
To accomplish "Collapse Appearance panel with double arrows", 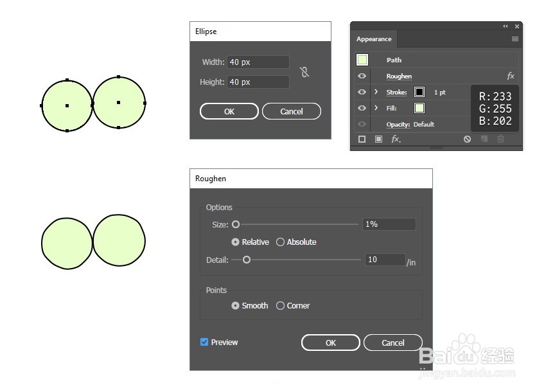I will click(505, 26).
